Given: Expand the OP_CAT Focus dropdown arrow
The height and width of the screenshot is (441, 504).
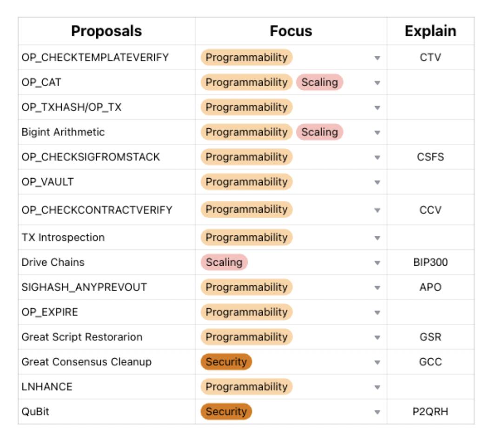Looking at the screenshot, I should point(377,83).
